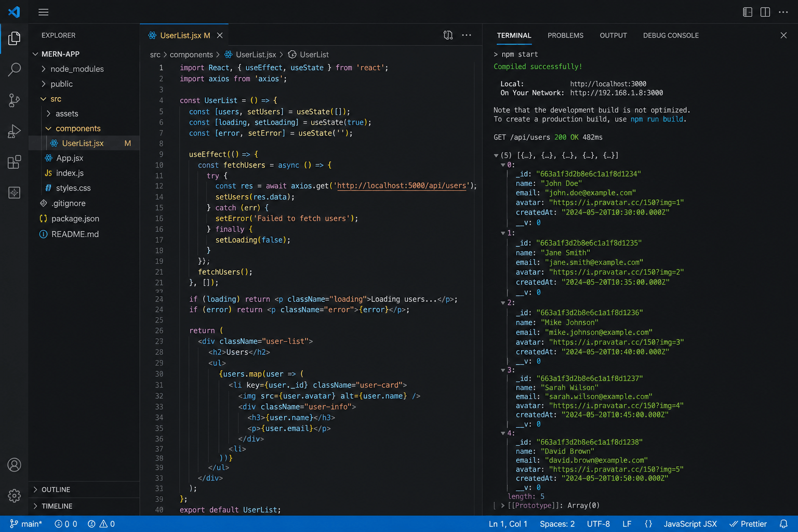Open the Run and Debug view icon
This screenshot has height=532, width=798.
click(15, 131)
